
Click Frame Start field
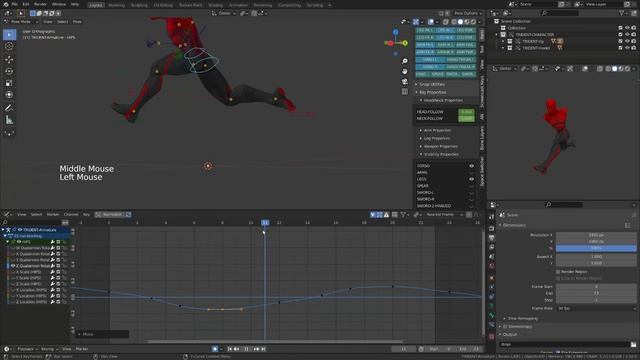pyautogui.click(x=596, y=287)
